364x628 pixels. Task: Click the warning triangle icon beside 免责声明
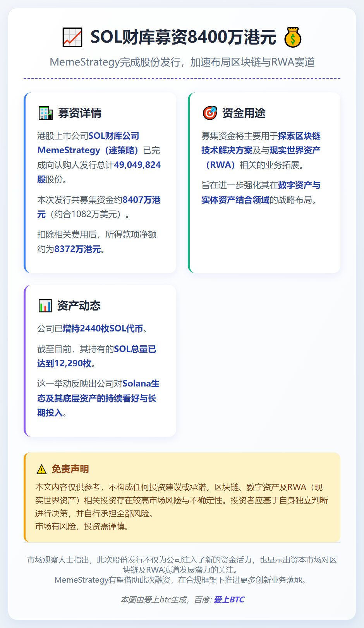(41, 469)
